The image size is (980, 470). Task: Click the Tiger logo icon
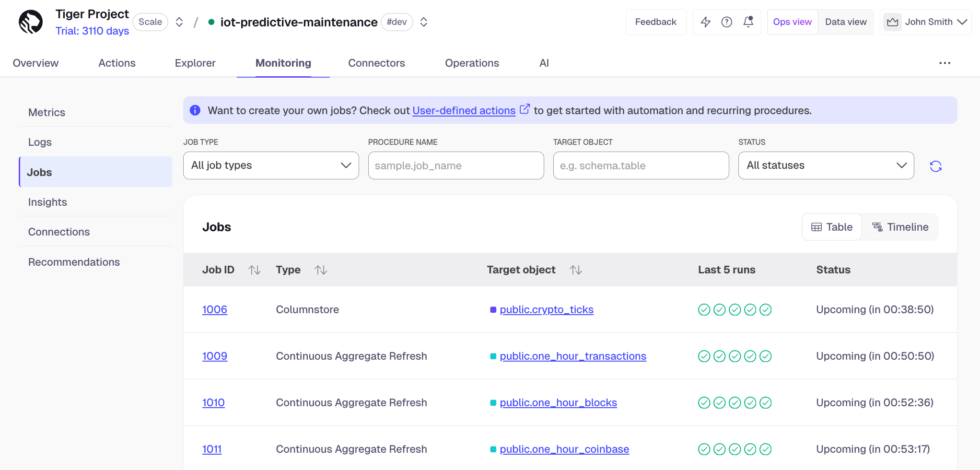[31, 22]
